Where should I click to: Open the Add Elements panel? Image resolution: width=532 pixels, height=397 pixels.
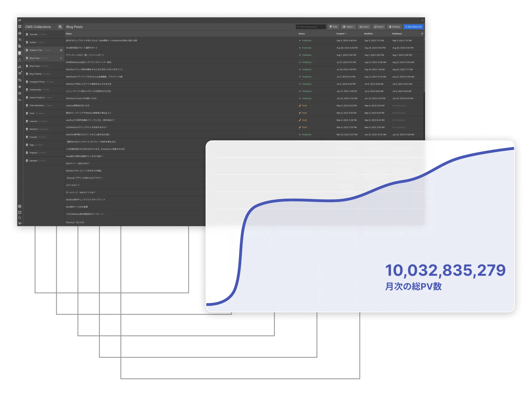(20, 26)
